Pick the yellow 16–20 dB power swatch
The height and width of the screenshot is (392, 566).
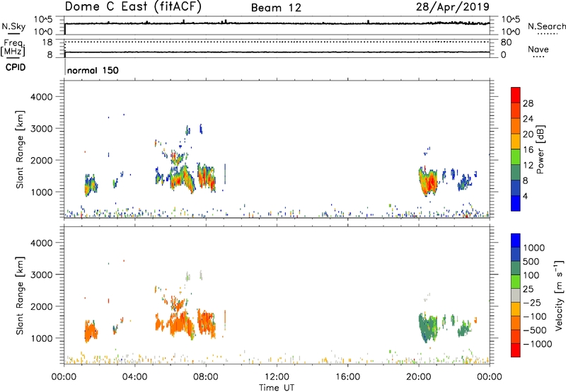point(516,142)
